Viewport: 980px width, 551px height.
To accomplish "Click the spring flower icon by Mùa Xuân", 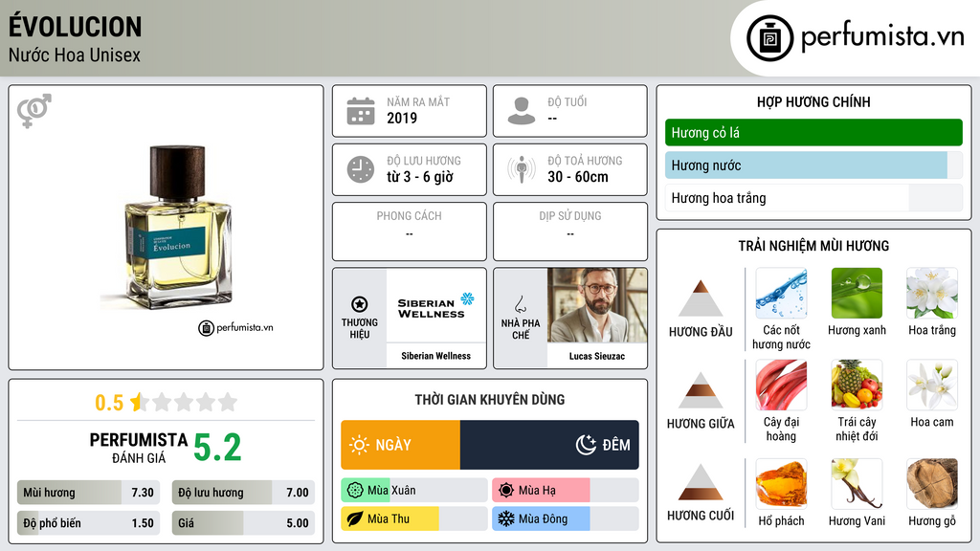I will 355,491.
